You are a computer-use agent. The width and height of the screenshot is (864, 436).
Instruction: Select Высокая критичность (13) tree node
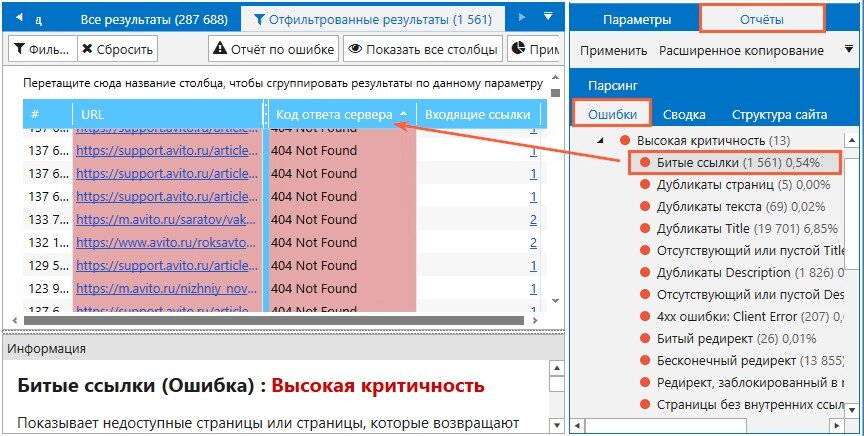pyautogui.click(x=712, y=141)
